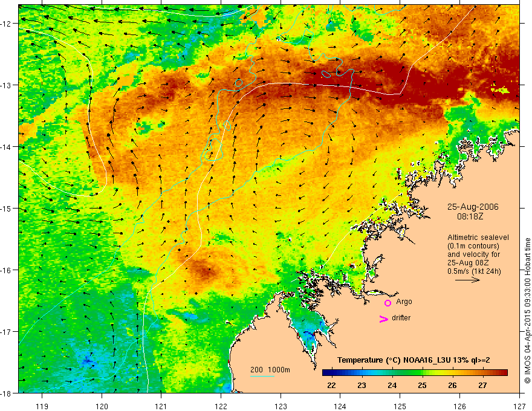Click the 0.5m/s velocity scale arrow
The image size is (532, 411).
coord(467,280)
